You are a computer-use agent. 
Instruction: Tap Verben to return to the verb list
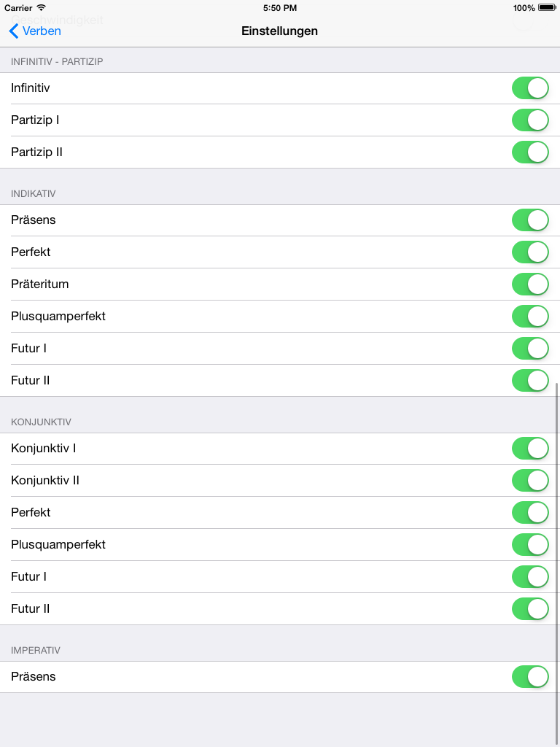pyautogui.click(x=41, y=31)
